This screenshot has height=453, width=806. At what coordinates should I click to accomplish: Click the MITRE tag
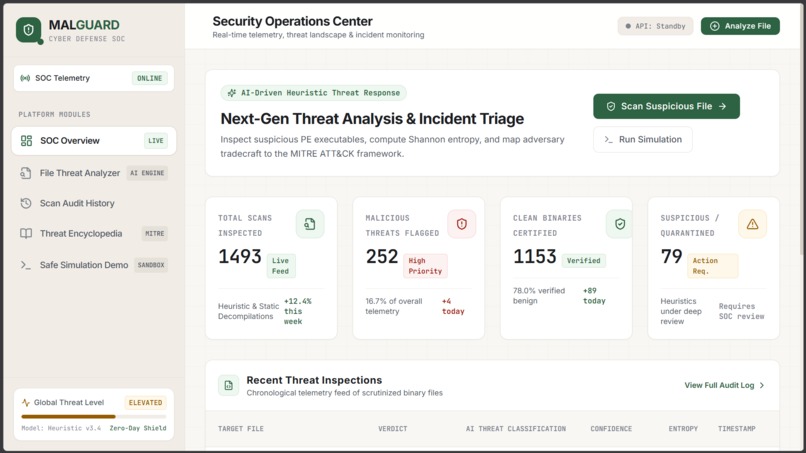point(155,233)
